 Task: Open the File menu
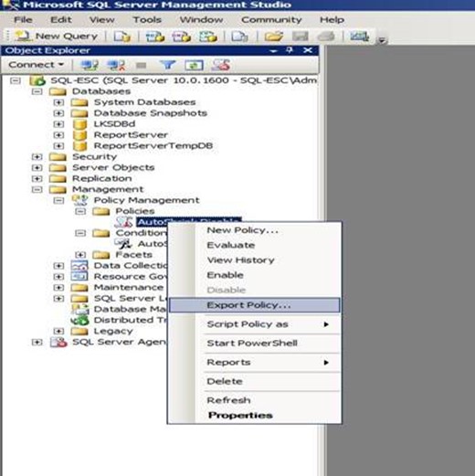coord(23,20)
